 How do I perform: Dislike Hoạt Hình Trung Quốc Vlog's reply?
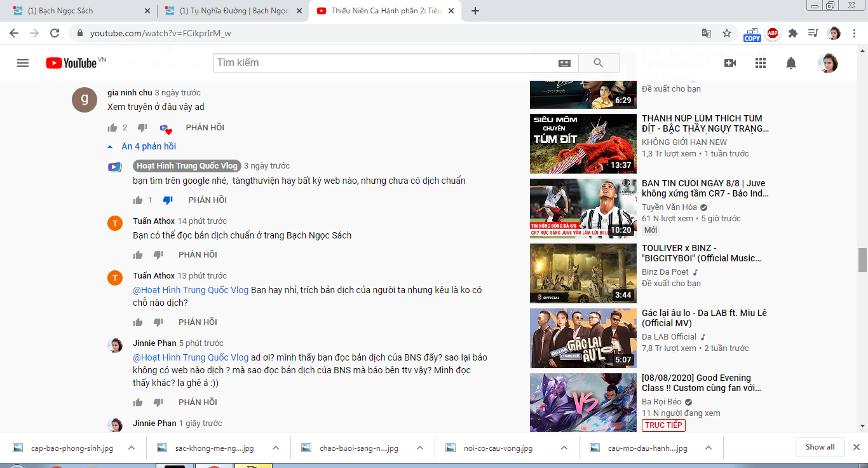click(x=168, y=200)
